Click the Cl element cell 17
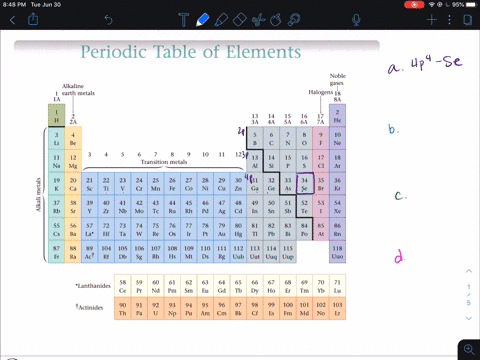This screenshot has height=360, width=480. [321, 161]
